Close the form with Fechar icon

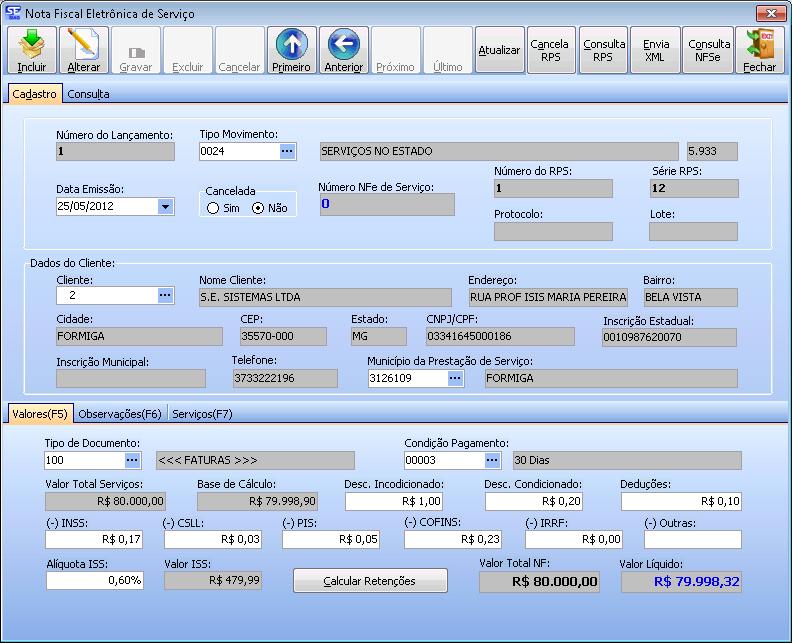(759, 49)
